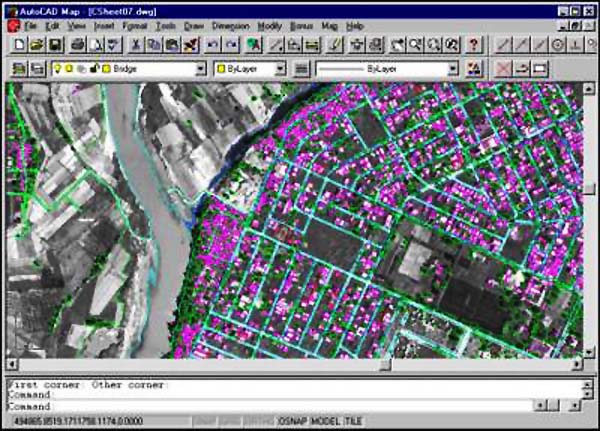Open the Dimension menu
The height and width of the screenshot is (431, 600).
pos(230,24)
